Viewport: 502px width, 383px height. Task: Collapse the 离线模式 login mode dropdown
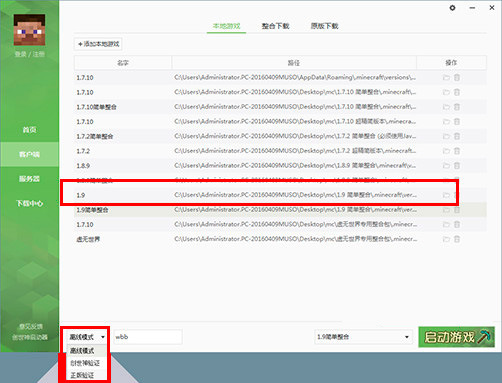[87, 337]
